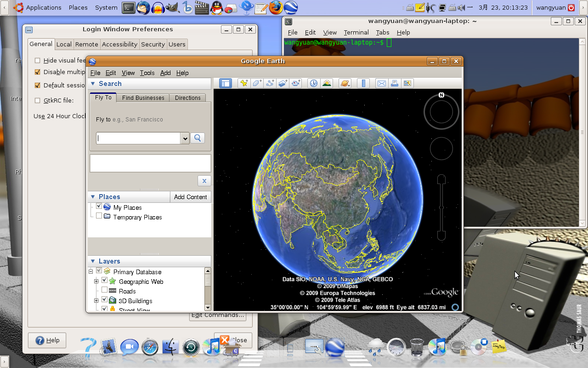Collapse the Search panel triangle
The width and height of the screenshot is (588, 368).
coord(93,84)
